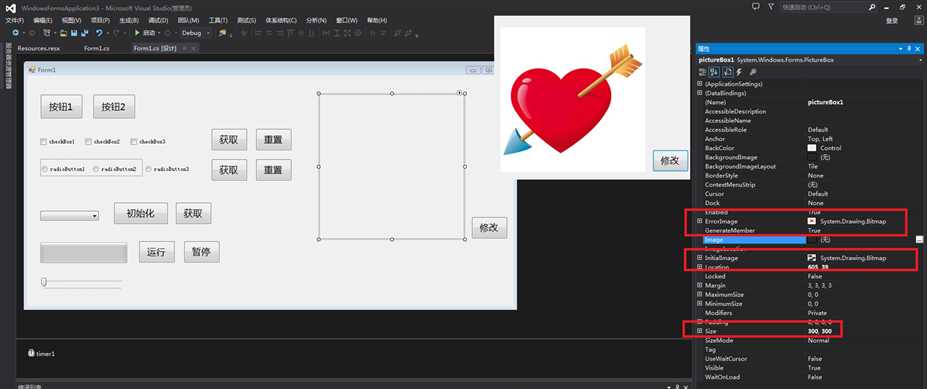Open the Properties panel options dropdown arrow

pos(900,48)
